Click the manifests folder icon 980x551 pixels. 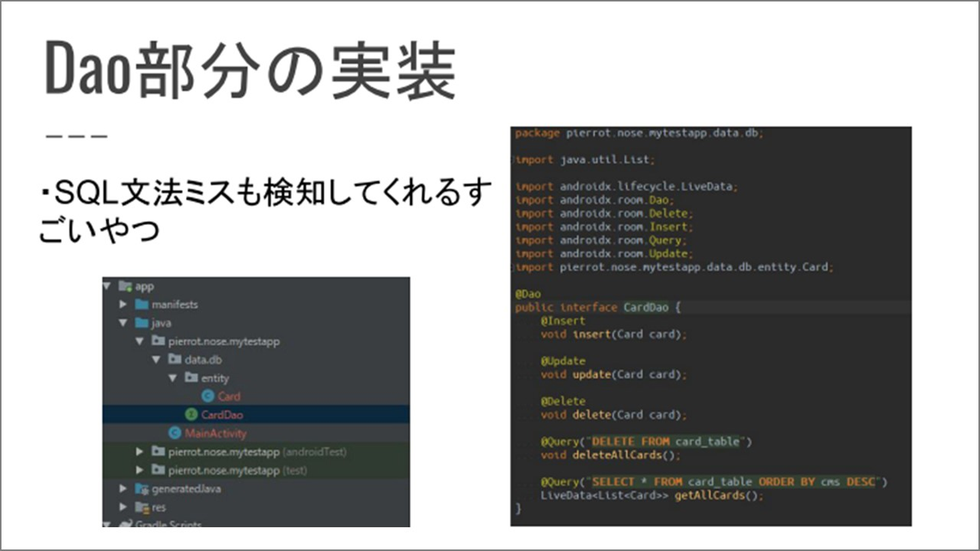tap(142, 304)
